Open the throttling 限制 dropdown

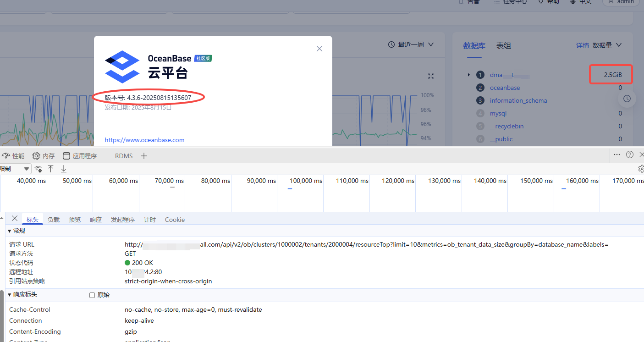pos(15,169)
